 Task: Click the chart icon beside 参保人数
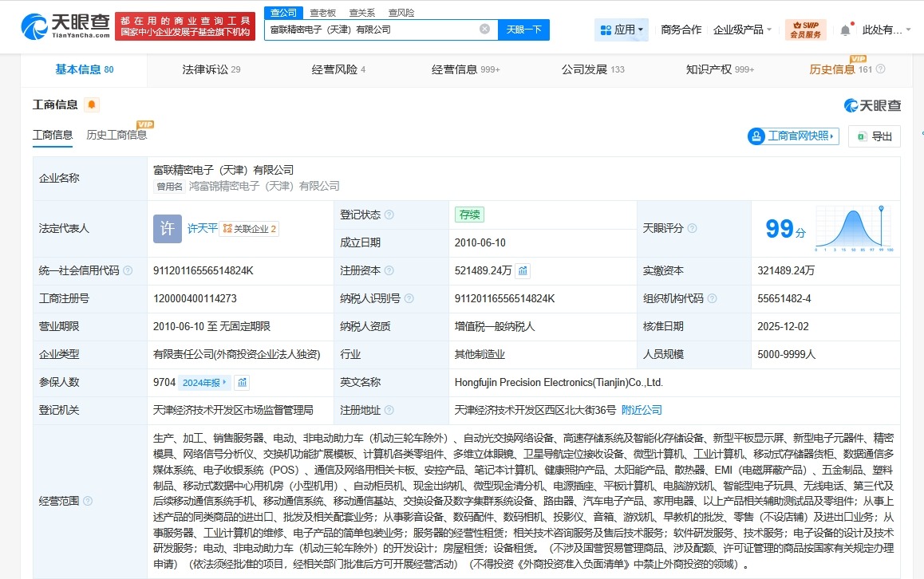(x=244, y=382)
